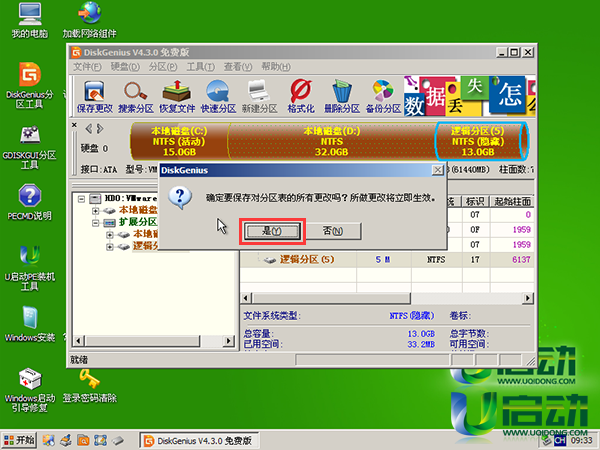Image resolution: width=600 pixels, height=450 pixels.
Task: Click the 标识 column header
Action: point(475,201)
